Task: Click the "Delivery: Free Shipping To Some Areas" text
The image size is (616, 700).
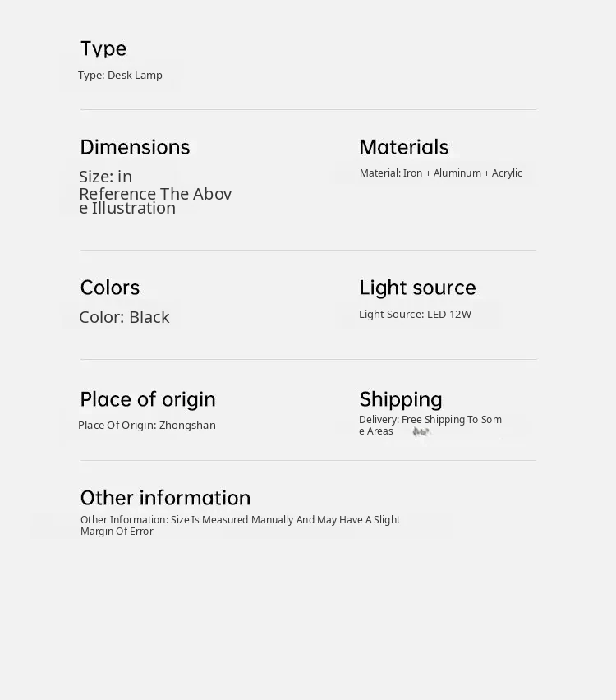Action: click(x=430, y=425)
